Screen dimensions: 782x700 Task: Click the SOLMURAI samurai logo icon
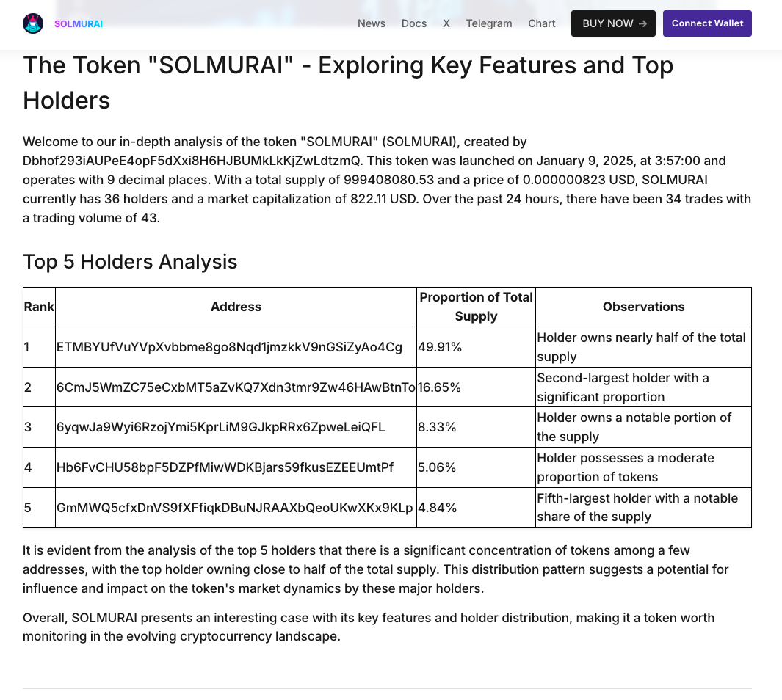click(33, 23)
